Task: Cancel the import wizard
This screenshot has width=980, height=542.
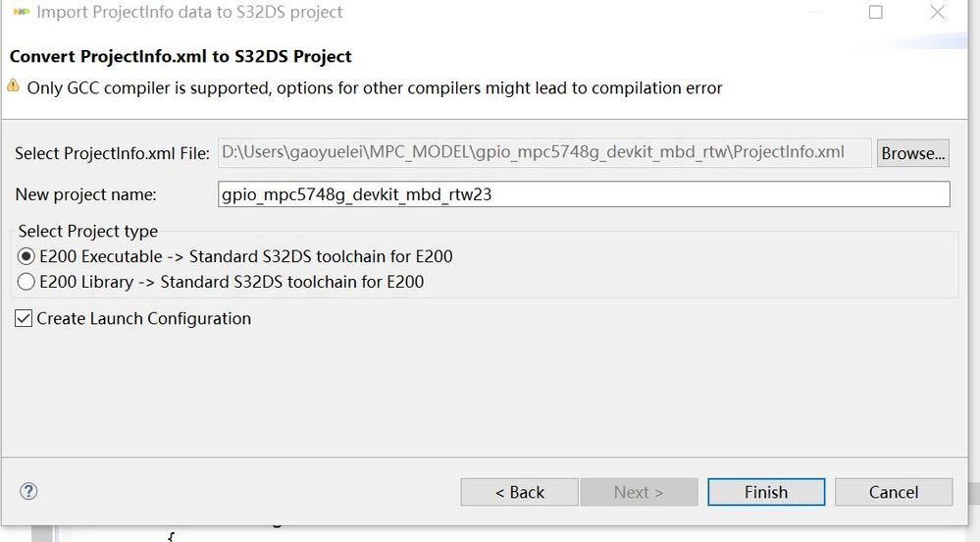Action: [894, 492]
